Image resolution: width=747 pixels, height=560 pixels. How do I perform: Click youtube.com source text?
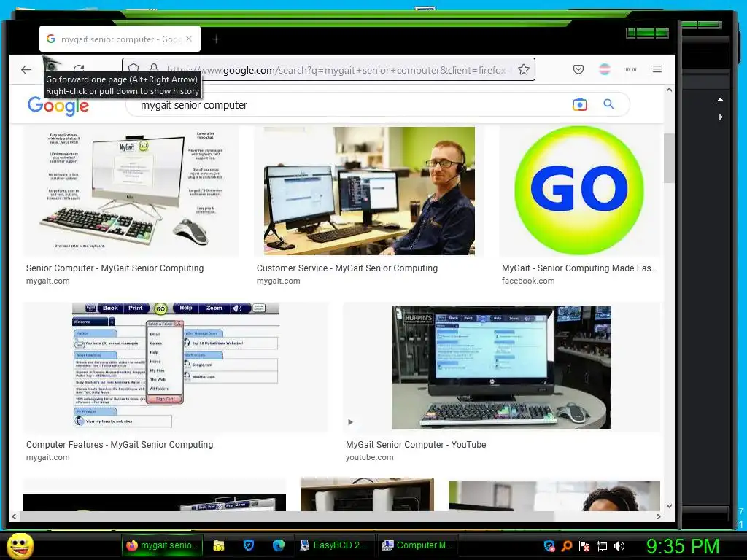coord(370,457)
